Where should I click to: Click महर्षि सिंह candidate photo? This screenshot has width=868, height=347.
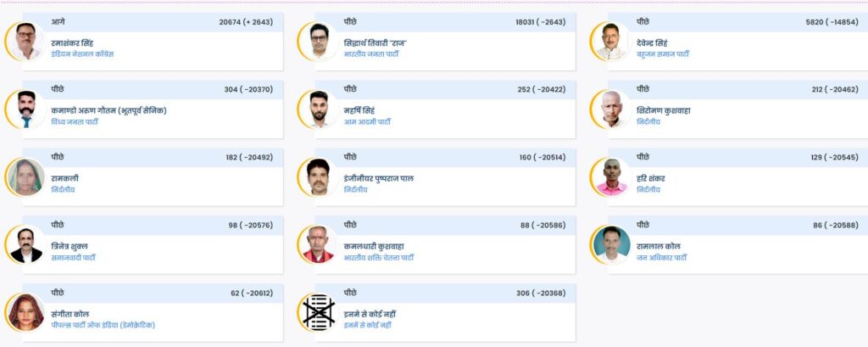pyautogui.click(x=319, y=109)
